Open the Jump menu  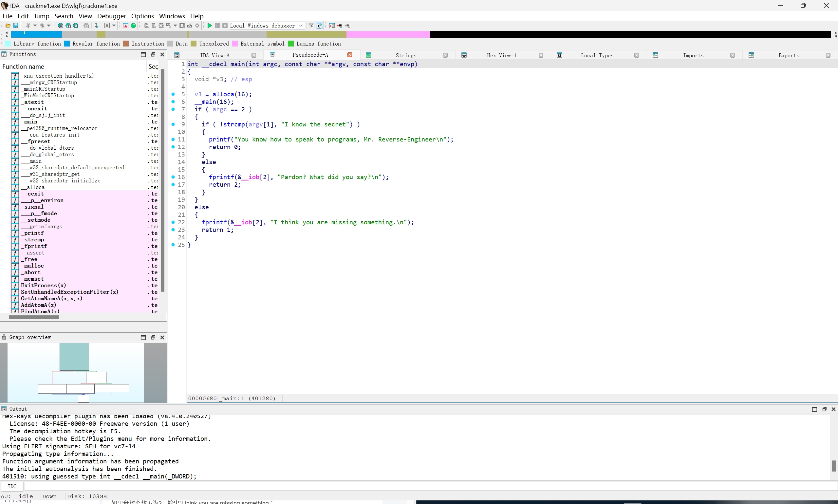click(x=41, y=16)
